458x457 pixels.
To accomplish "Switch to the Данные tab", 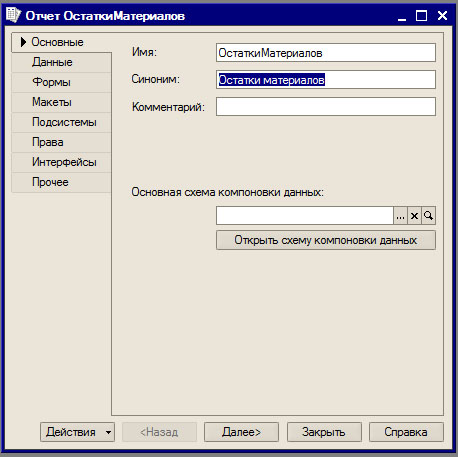I will click(61, 62).
